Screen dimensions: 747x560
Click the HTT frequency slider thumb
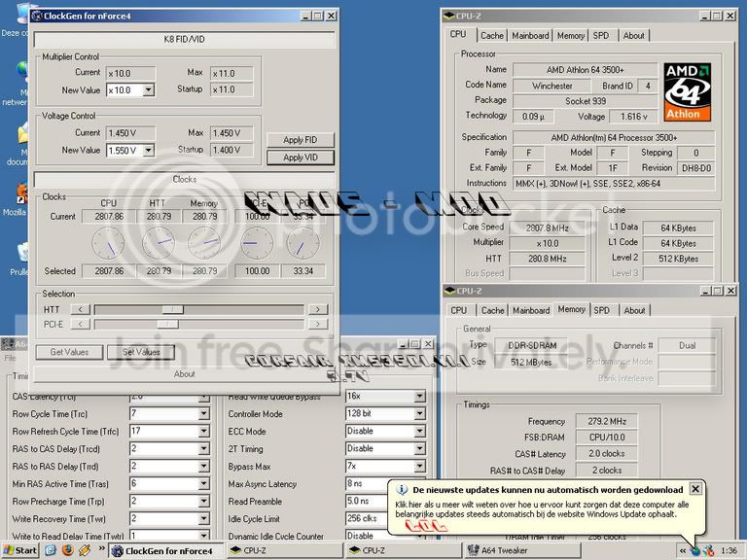[x=172, y=310]
